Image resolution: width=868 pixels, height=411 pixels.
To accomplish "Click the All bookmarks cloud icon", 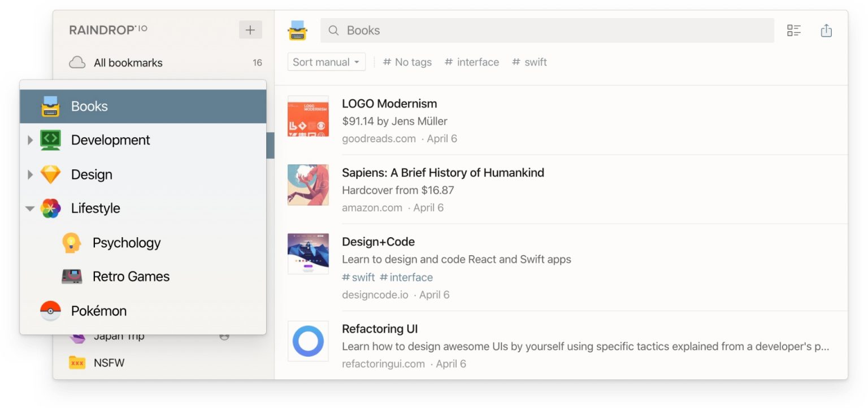I will (x=77, y=62).
